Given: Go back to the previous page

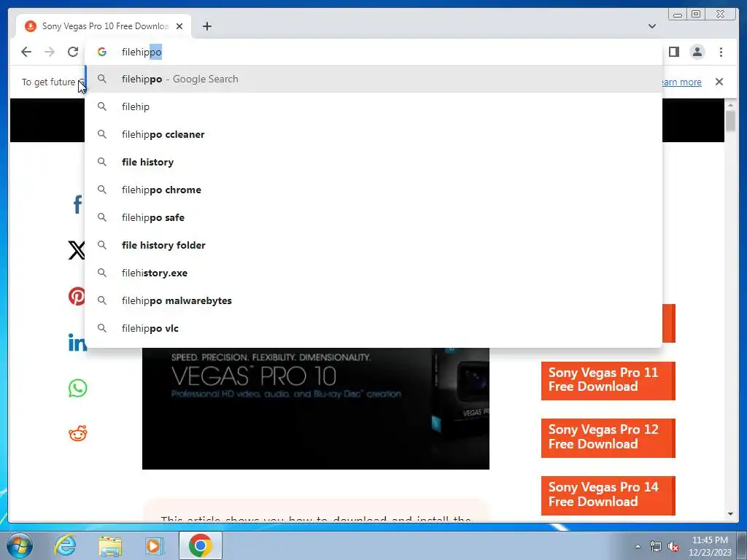Looking at the screenshot, I should (x=26, y=52).
